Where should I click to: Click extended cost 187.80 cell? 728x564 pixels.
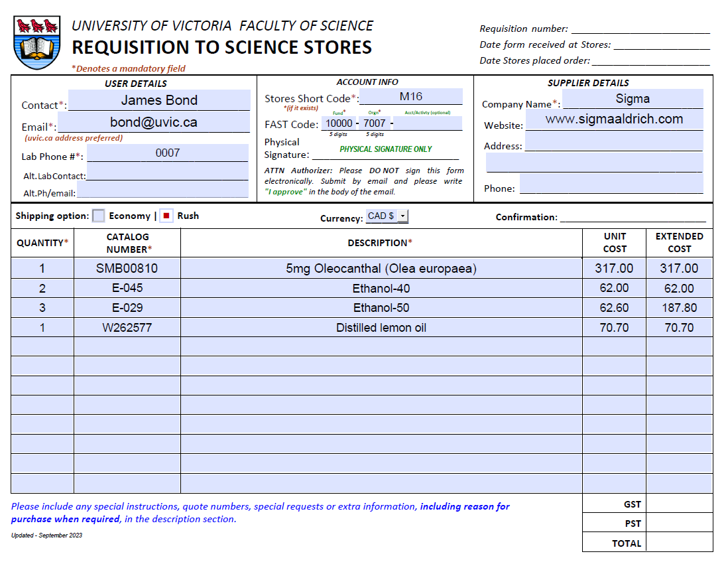coord(679,308)
